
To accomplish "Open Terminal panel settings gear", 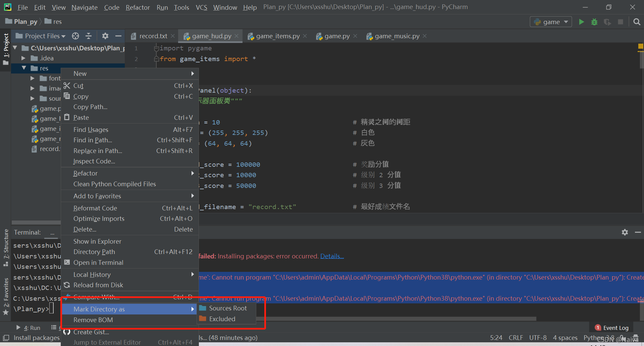I will point(625,232).
